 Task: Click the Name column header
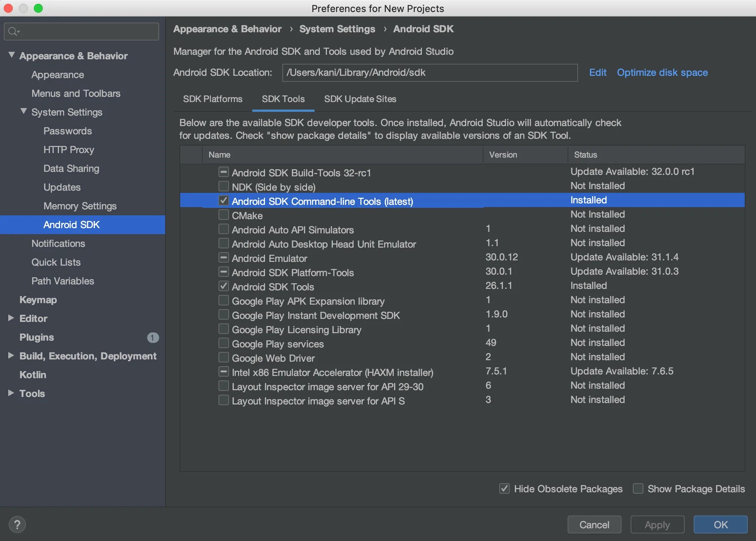click(x=343, y=155)
